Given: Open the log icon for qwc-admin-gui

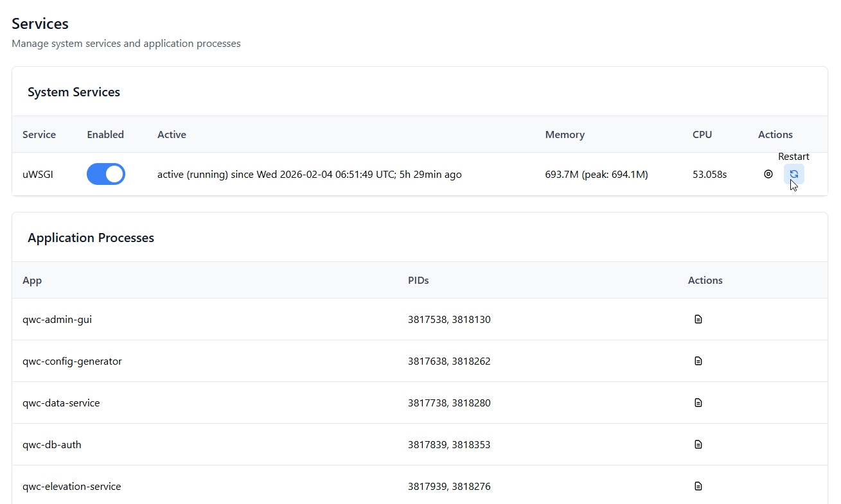Looking at the screenshot, I should [x=698, y=319].
